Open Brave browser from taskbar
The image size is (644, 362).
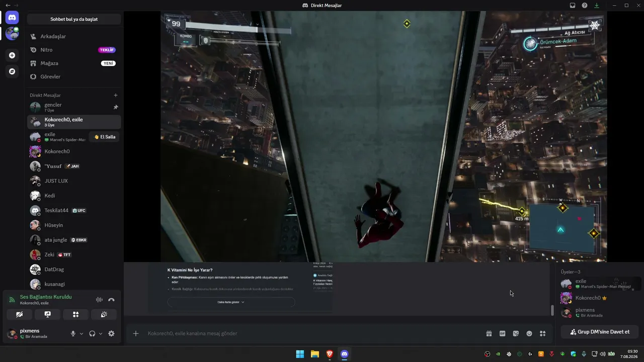(x=330, y=354)
